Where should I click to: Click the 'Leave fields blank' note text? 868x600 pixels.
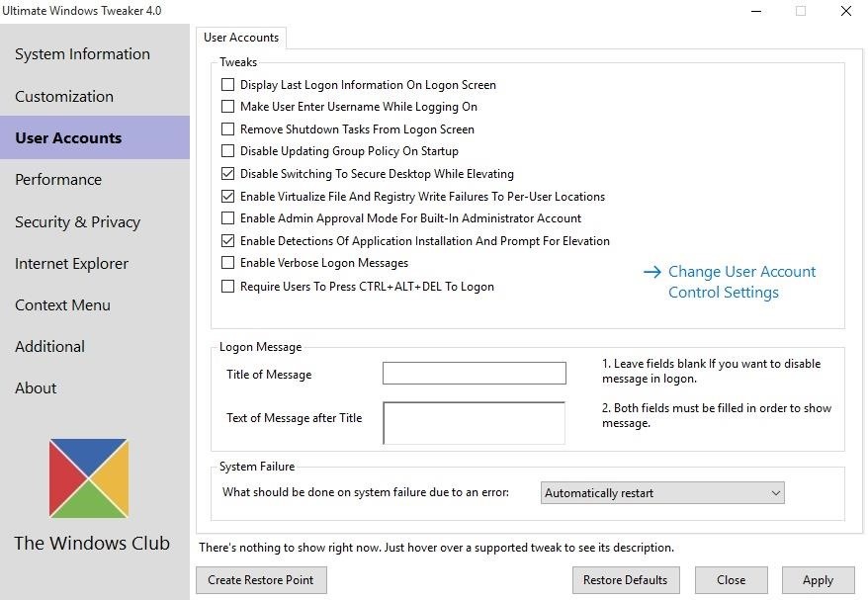click(712, 371)
